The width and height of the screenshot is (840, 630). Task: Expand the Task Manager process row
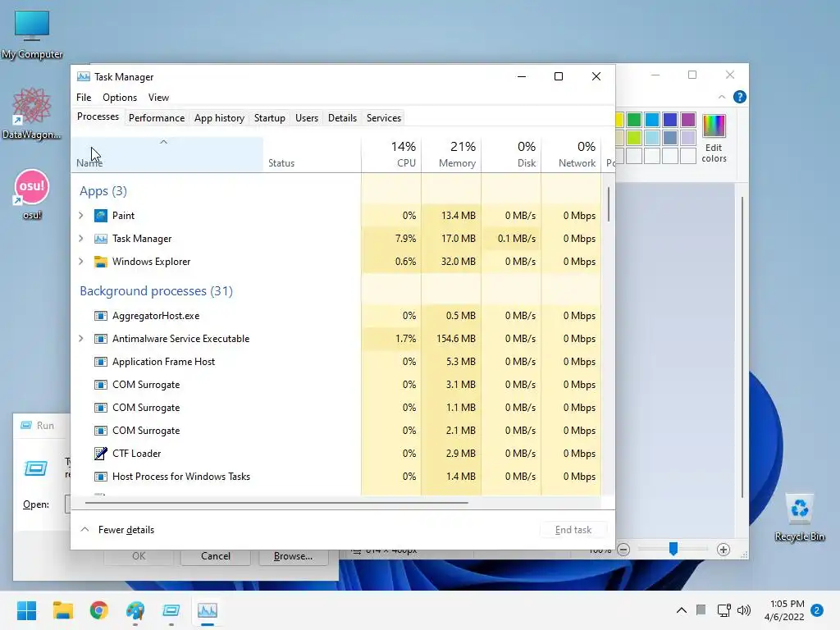pyautogui.click(x=81, y=239)
